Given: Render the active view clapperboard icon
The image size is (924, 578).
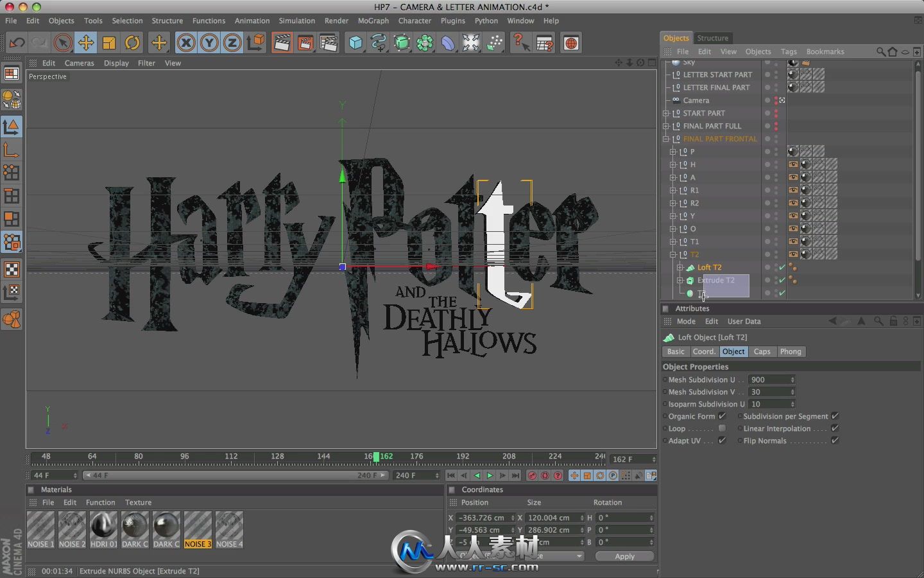Looking at the screenshot, I should coord(282,43).
